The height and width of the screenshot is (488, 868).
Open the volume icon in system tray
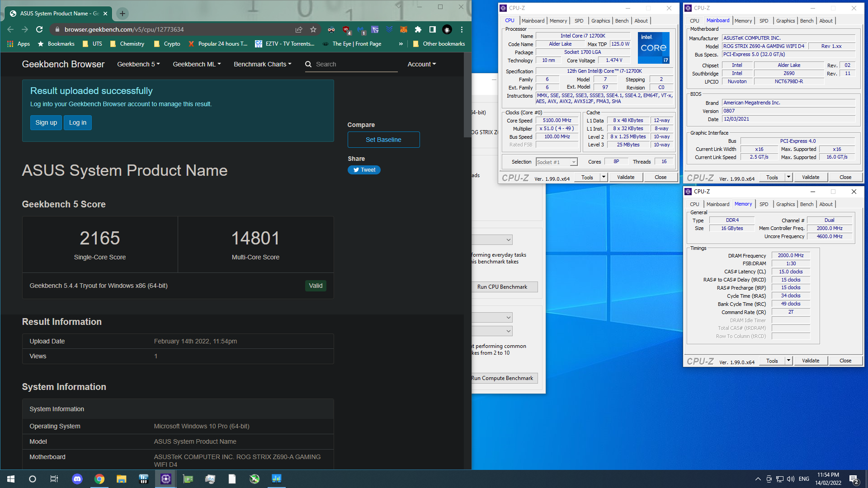[790, 479]
